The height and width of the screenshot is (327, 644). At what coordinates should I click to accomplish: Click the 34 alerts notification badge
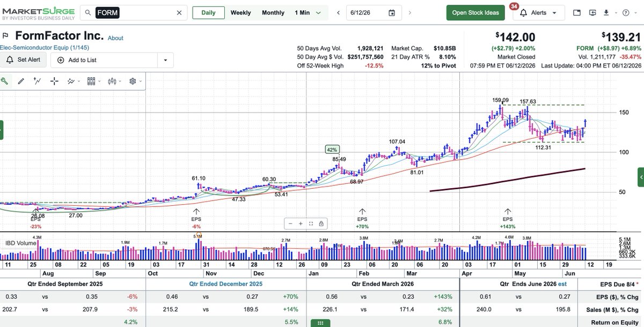tap(514, 6)
